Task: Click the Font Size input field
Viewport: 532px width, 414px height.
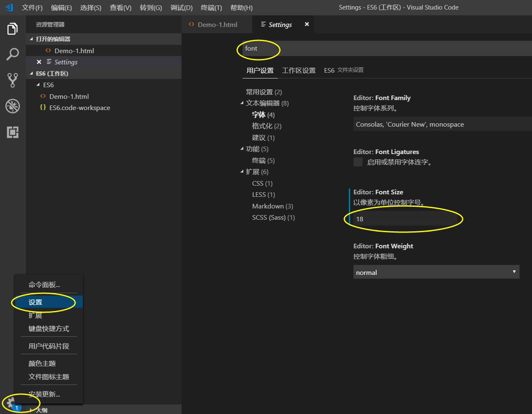Action: pos(405,218)
